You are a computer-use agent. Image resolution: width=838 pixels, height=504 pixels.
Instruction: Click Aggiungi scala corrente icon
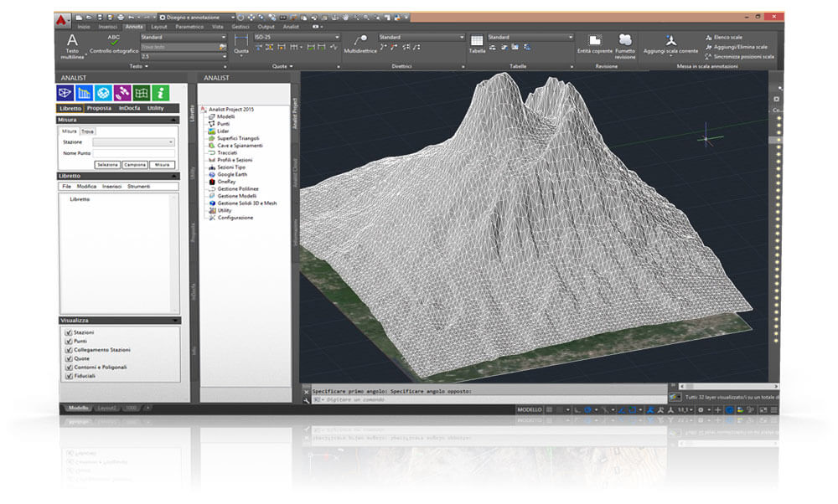tap(670, 44)
